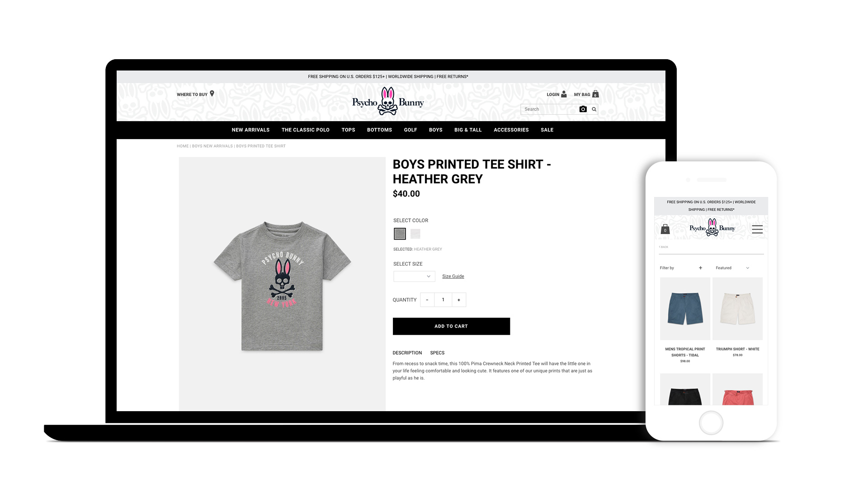Switch to the Specs tab
The width and height of the screenshot is (868, 488).
pos(437,353)
